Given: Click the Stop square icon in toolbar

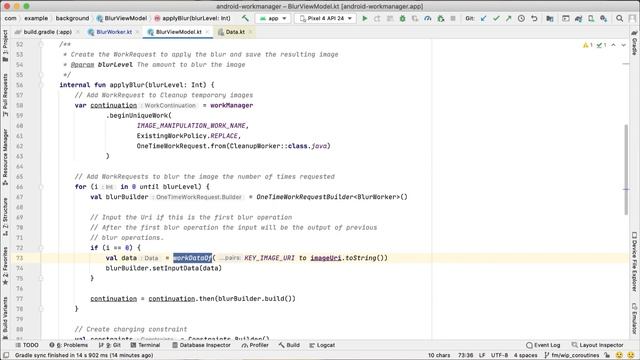Looking at the screenshot, I should pos(453,18).
